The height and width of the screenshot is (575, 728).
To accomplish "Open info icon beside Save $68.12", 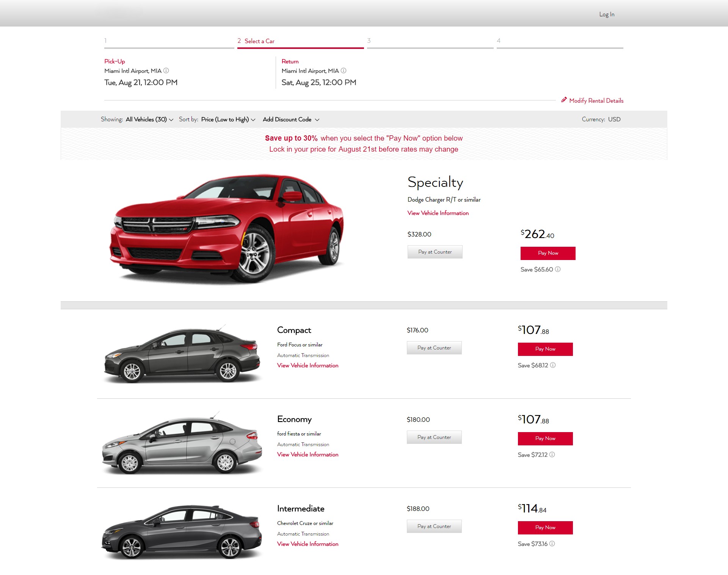I will 553,365.
